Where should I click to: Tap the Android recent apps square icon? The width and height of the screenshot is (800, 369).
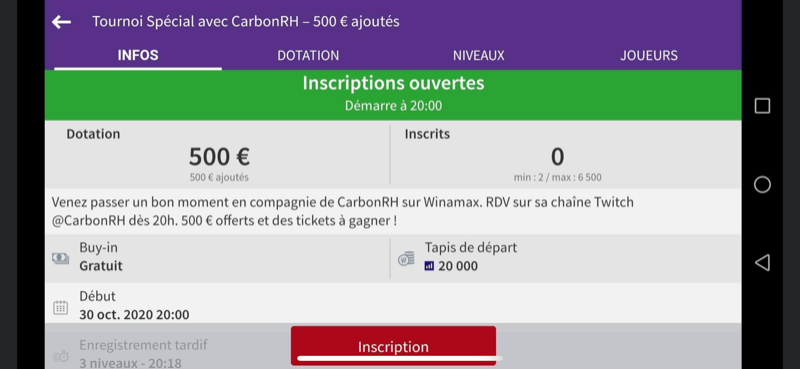(762, 106)
